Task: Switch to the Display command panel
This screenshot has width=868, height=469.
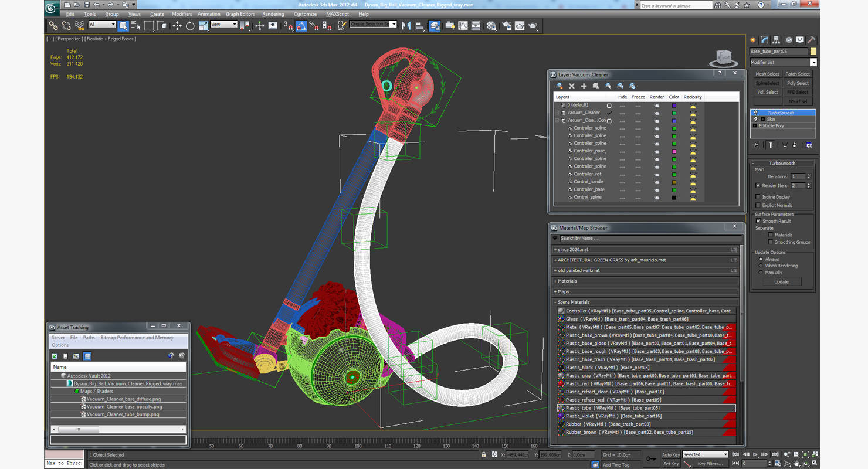Action: 800,40
